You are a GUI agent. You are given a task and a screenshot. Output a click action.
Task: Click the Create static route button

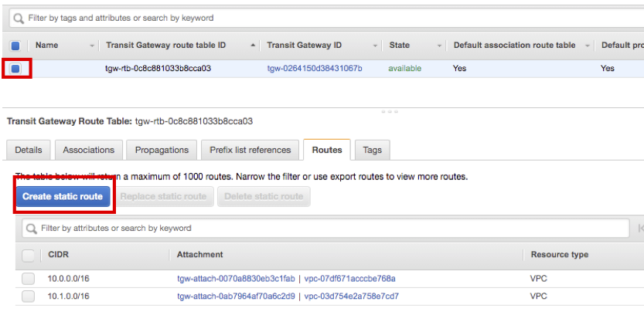(x=63, y=196)
